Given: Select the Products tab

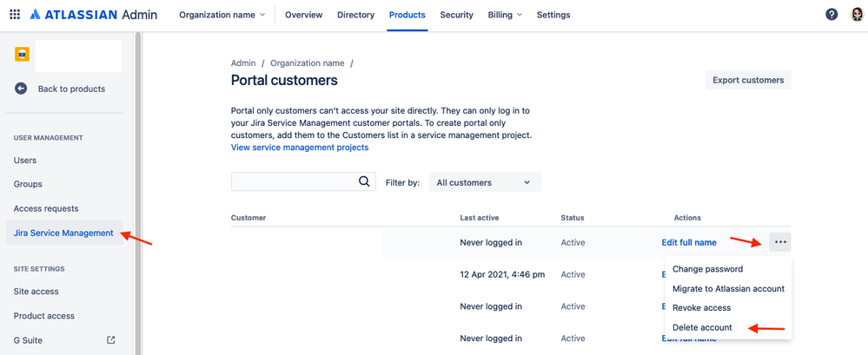Looking at the screenshot, I should pos(407,15).
